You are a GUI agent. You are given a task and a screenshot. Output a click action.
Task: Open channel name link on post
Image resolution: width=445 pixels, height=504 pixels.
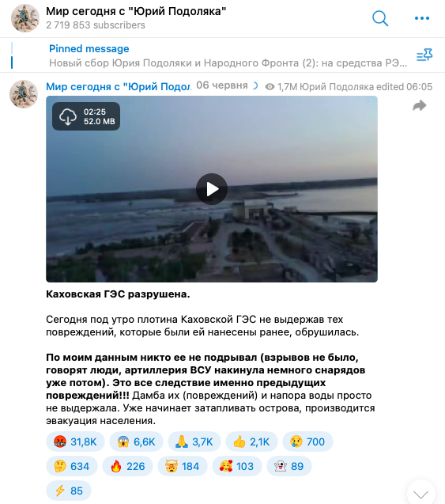click(x=119, y=86)
